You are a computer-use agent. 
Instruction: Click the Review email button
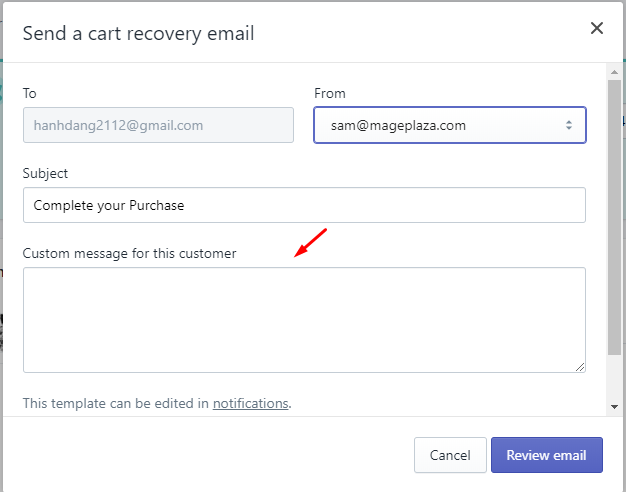click(547, 455)
